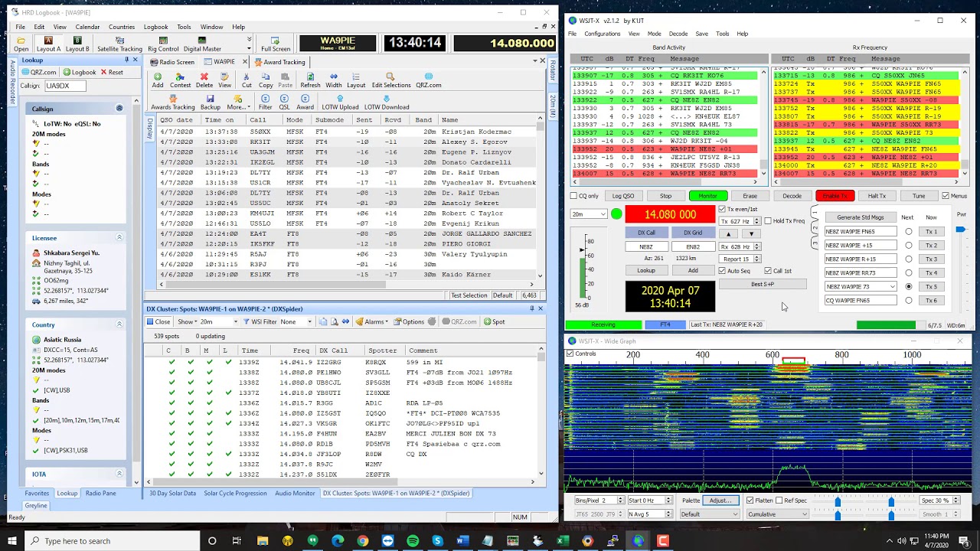980x551 pixels.
Task: Enable Hold Tx Freq checkbox
Action: [768, 221]
